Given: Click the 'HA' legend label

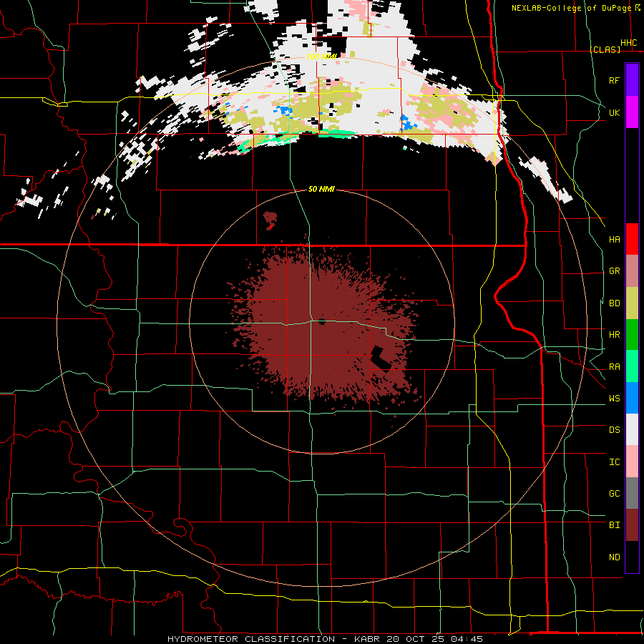Looking at the screenshot, I should tap(614, 239).
